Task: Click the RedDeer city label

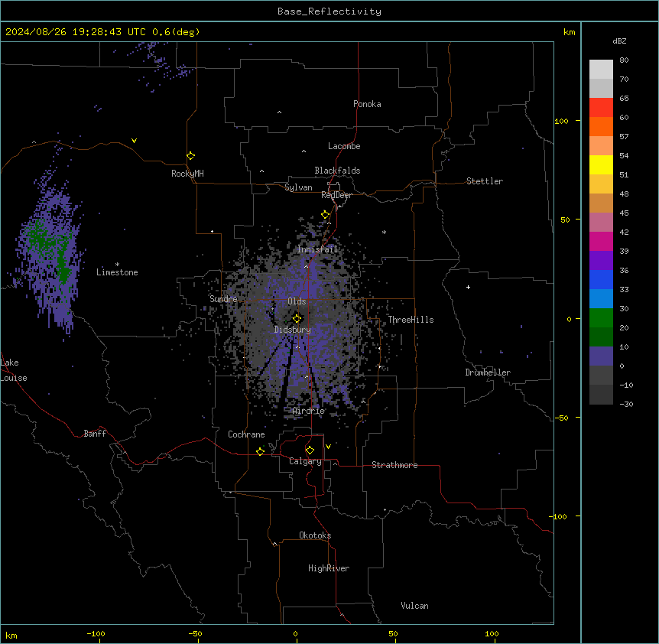Action: click(336, 195)
